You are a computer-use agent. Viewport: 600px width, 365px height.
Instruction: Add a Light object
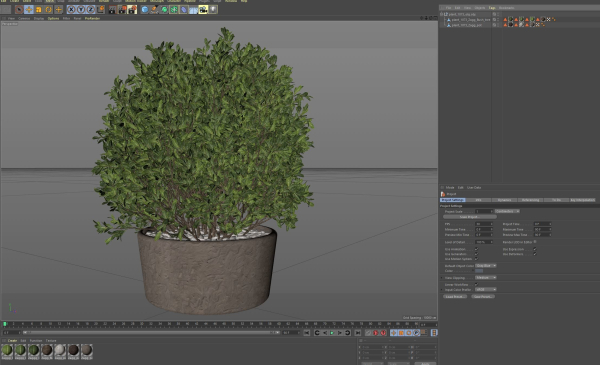(213, 10)
